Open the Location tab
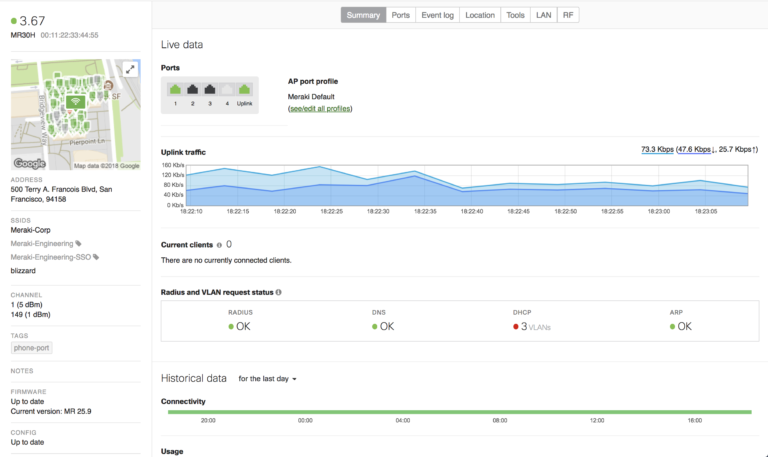 pos(480,15)
